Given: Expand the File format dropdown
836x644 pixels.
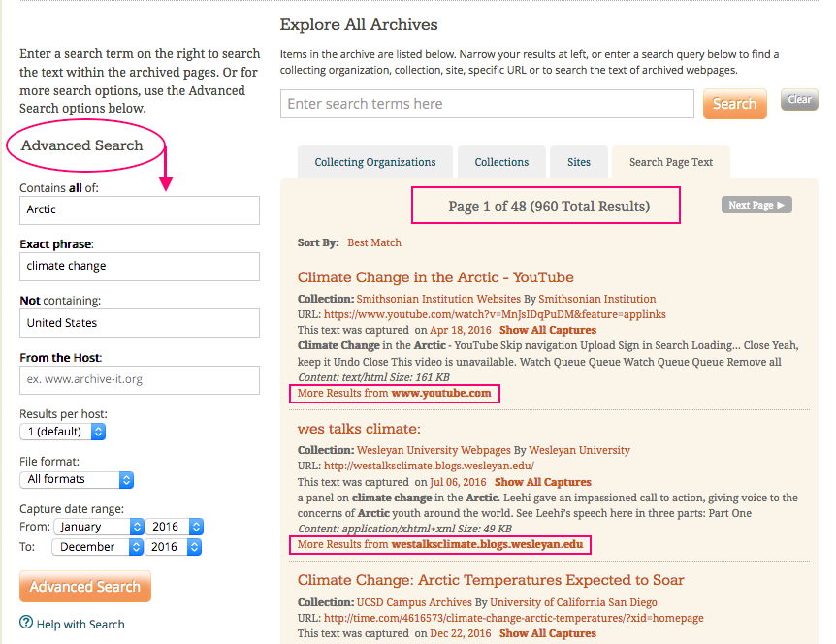Looking at the screenshot, I should [x=77, y=479].
